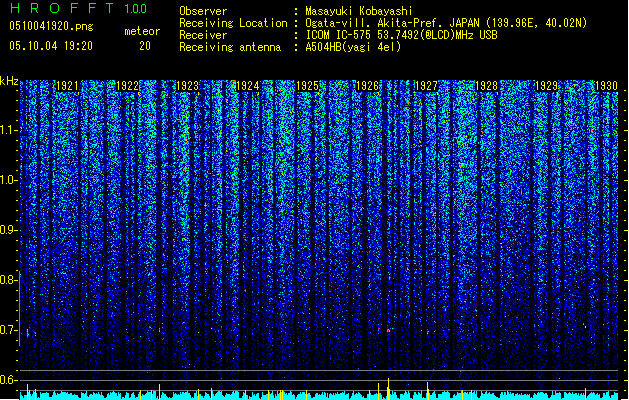The height and width of the screenshot is (400, 629).
Task: Click time marker 1922
Action: tap(127, 86)
